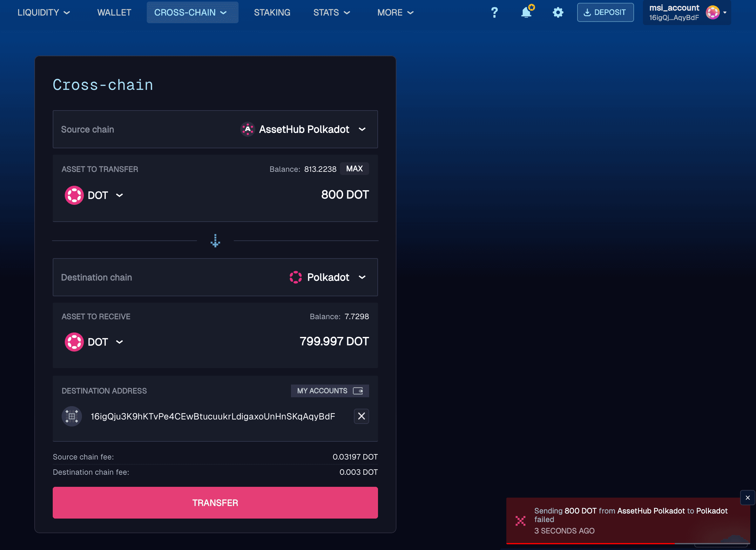The height and width of the screenshot is (550, 756).
Task: Click the msi_account avatar icon
Action: [x=712, y=13]
